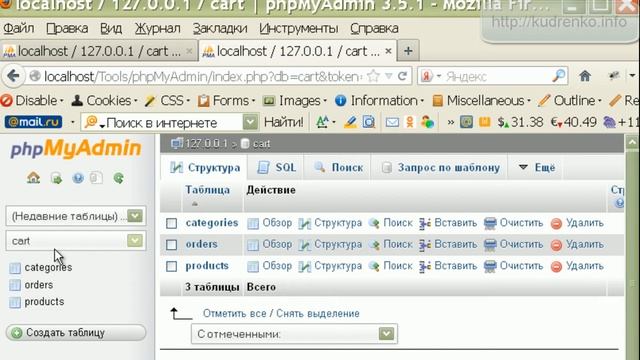Click categories table icon in sidebar
The height and width of the screenshot is (360, 640).
click(x=15, y=268)
